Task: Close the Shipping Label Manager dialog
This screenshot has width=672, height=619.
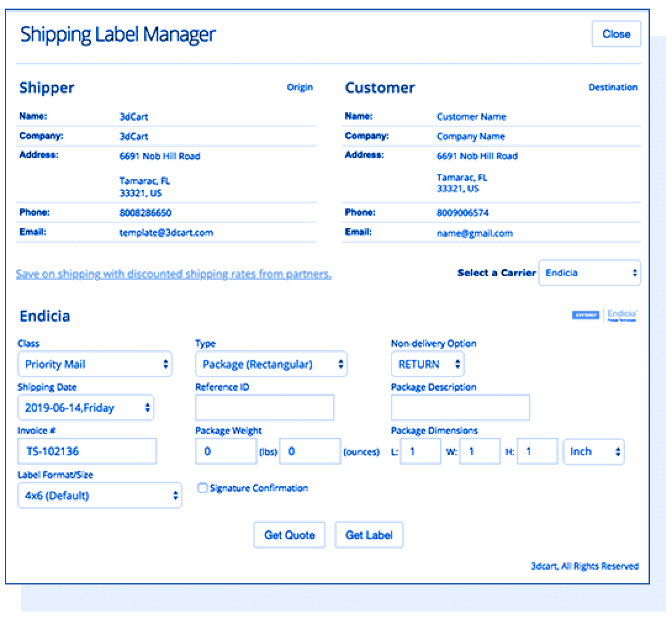Action: tap(616, 34)
